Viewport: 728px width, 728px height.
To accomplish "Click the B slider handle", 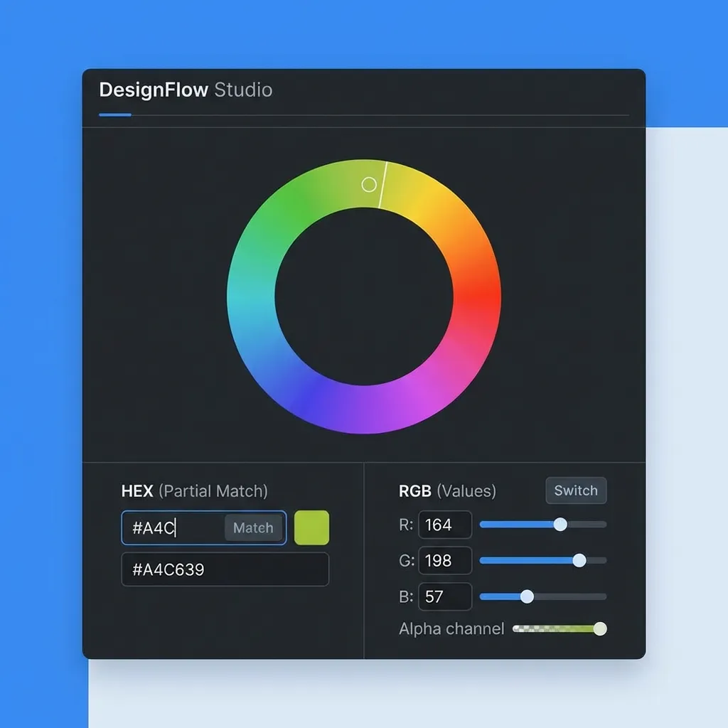I will tap(527, 597).
